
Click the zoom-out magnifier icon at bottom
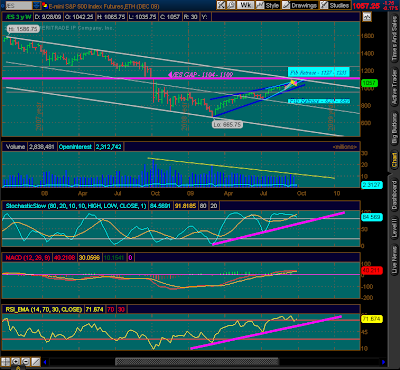pos(26,362)
